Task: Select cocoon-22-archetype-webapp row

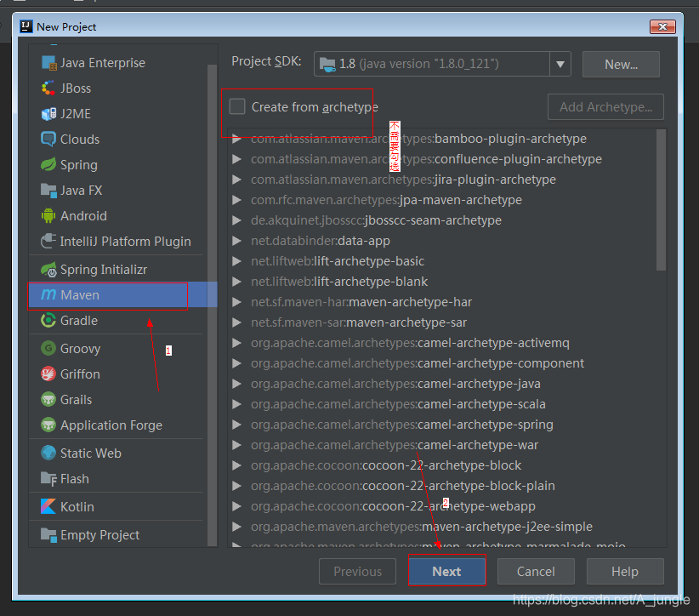Action: (x=442, y=506)
